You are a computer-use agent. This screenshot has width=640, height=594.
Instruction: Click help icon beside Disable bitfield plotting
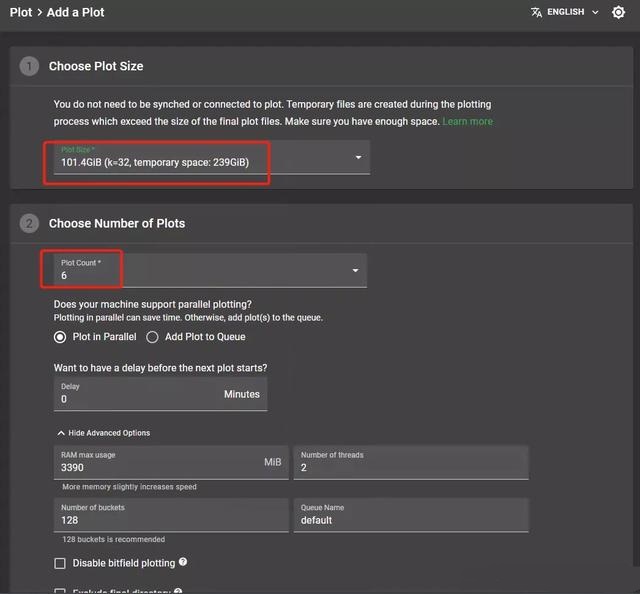[183, 562]
